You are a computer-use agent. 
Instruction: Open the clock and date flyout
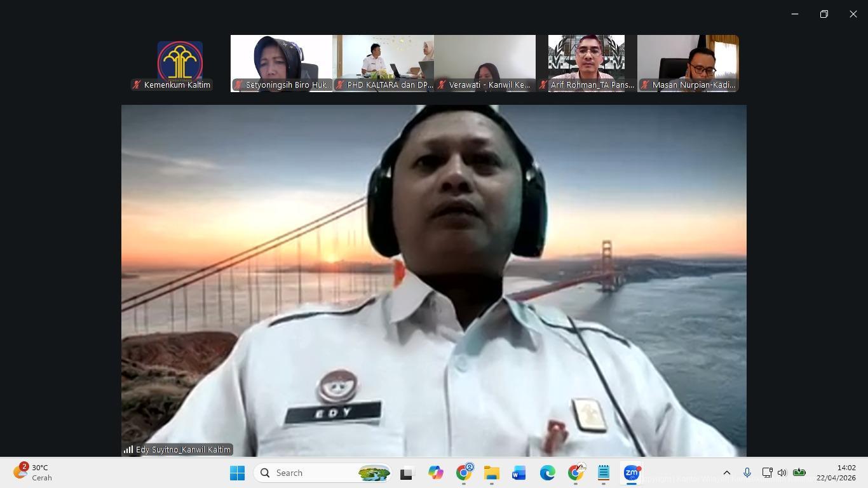click(836, 473)
